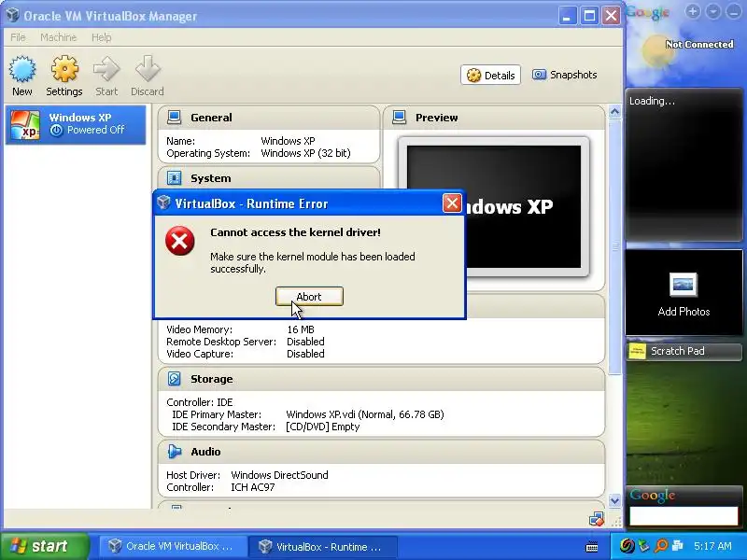Click the red swirl tray icon
Viewport: 747px width, 560px height.
tap(627, 546)
